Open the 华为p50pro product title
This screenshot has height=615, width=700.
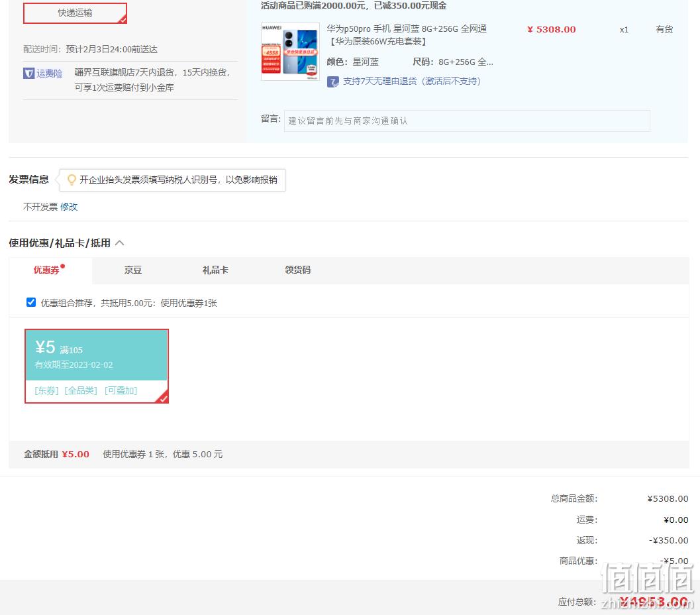click(x=407, y=35)
